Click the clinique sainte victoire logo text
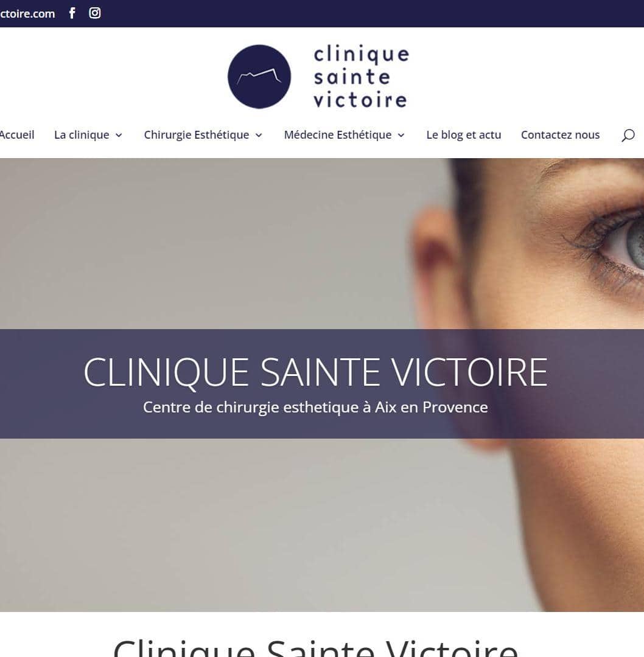The height and width of the screenshot is (657, 644). click(361, 77)
